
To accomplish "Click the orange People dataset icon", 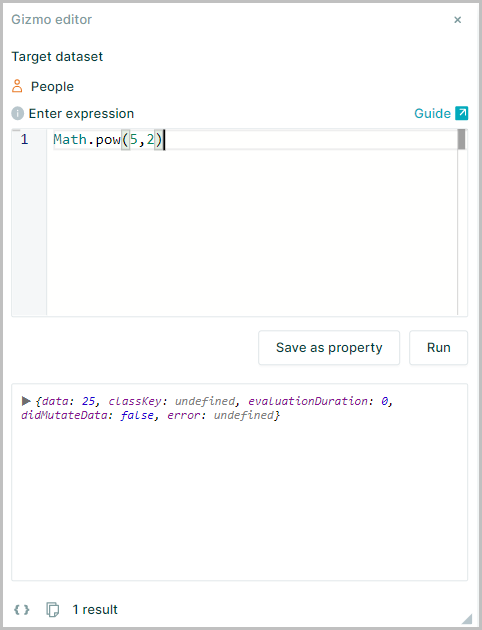I will click(17, 86).
